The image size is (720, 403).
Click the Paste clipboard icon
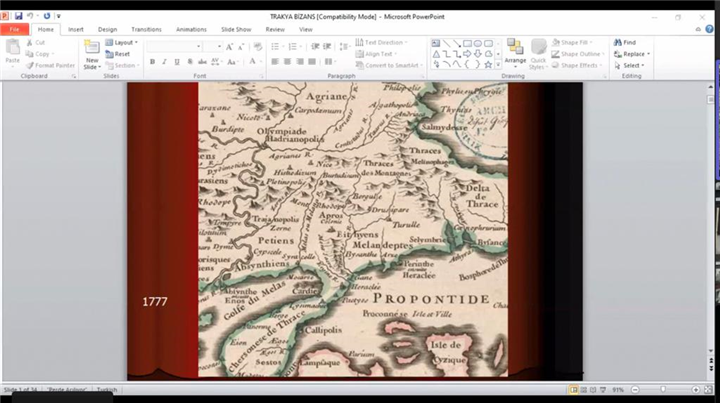(x=12, y=48)
